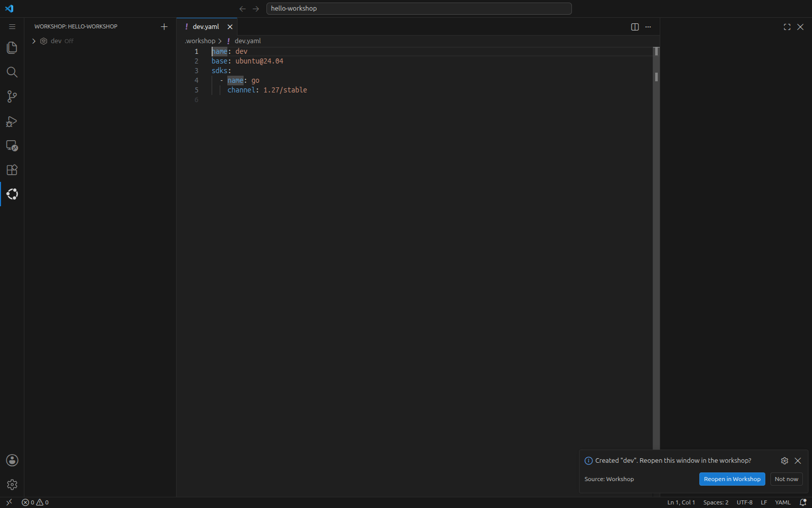
Task: Click 'sdks' key on line 3
Action: pos(219,71)
